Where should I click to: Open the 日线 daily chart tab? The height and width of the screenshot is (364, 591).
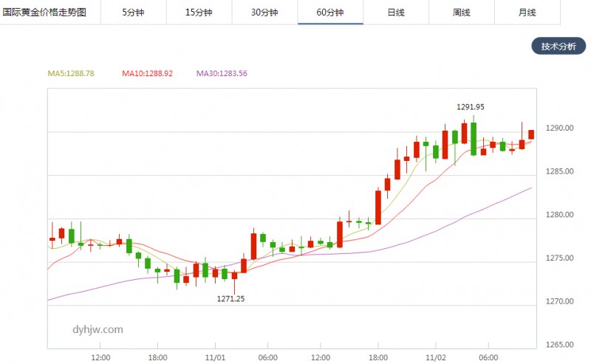tap(396, 13)
